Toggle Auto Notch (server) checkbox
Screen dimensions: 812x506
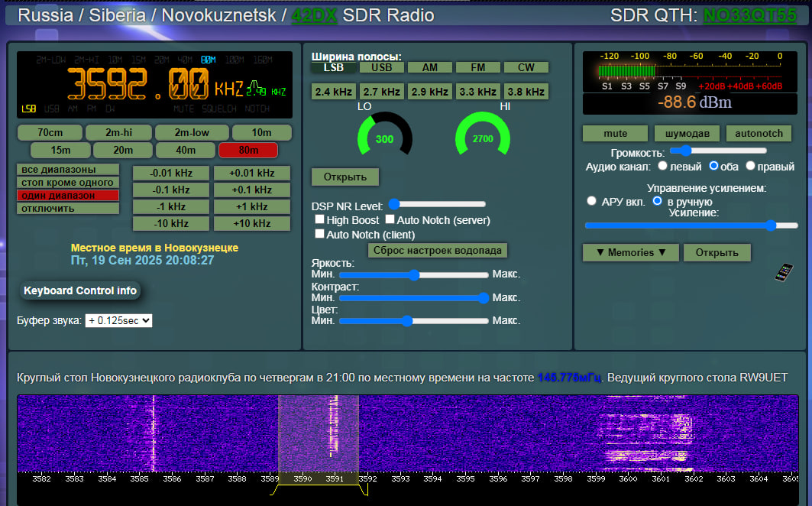(x=390, y=220)
